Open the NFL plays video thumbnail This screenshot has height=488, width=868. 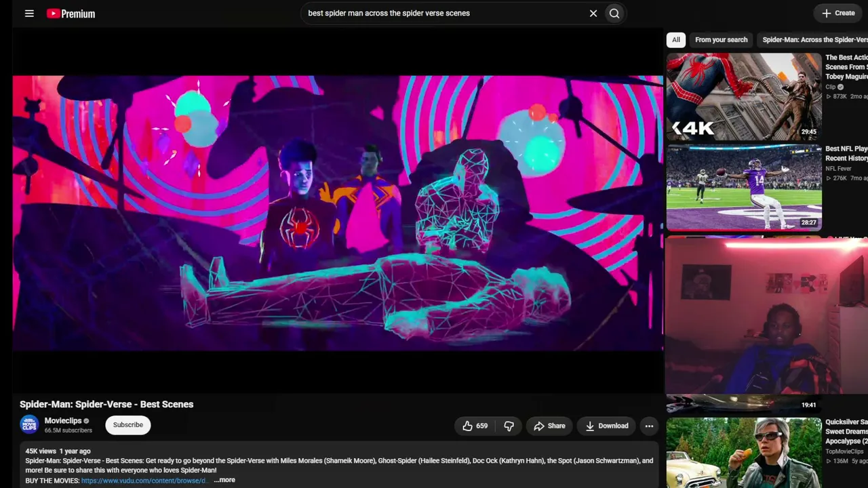[744, 187]
